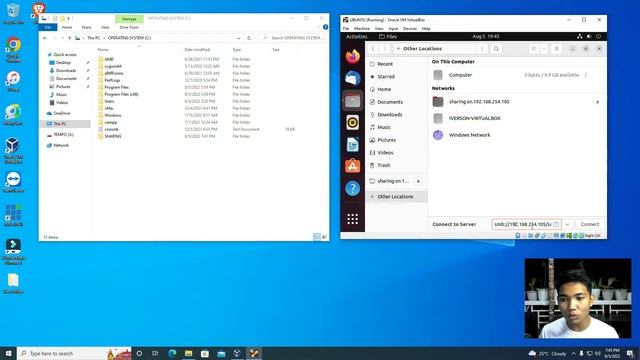This screenshot has width=640, height=360.
Task: Open Thunderbird mail in the Ubuntu dock
Action: (353, 78)
